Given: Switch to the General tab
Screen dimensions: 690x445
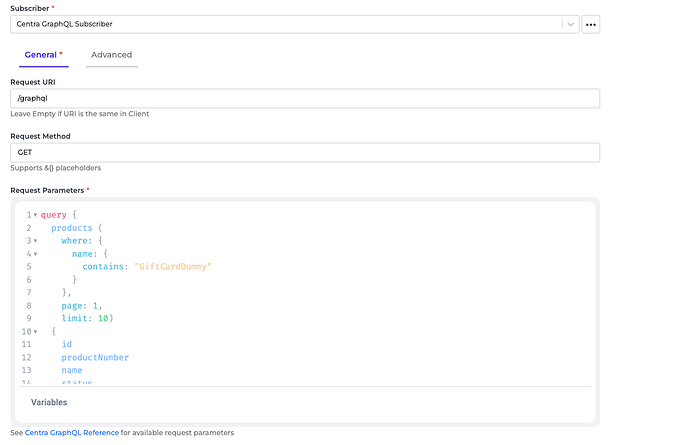Looking at the screenshot, I should [44, 55].
